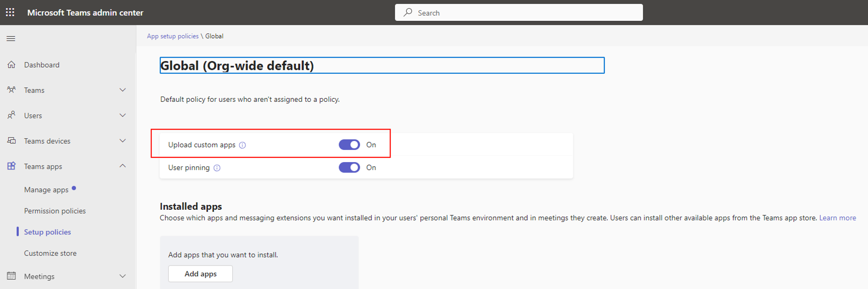Open the Learn more link
868x289 pixels.
coord(837,218)
